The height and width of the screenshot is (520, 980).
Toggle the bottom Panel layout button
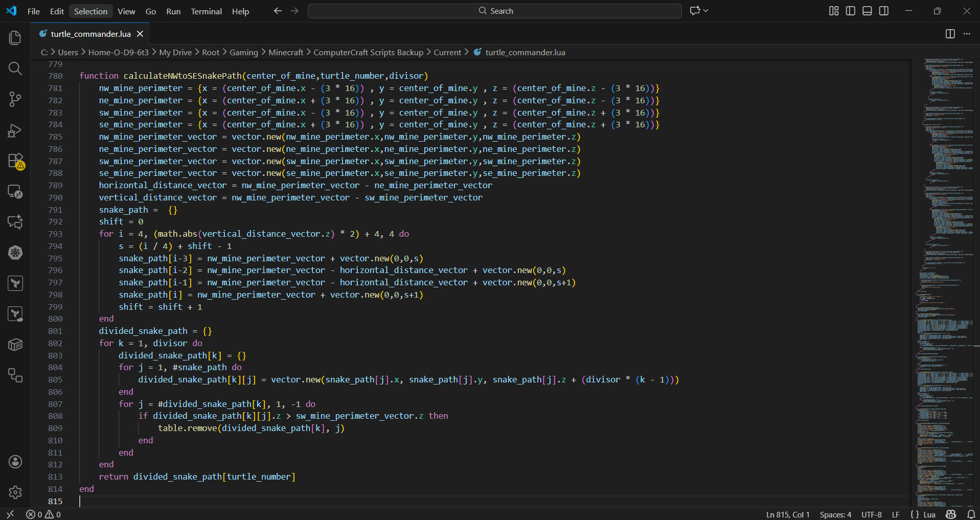pos(867,11)
